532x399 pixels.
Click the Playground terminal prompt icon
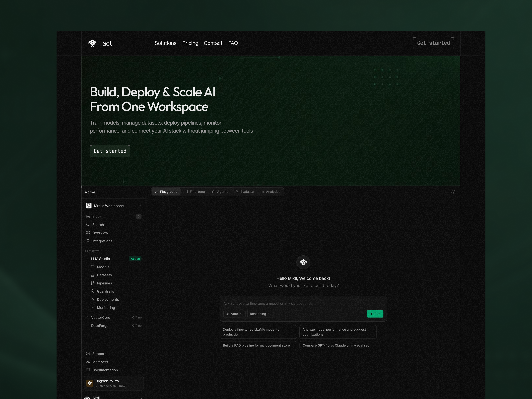pyautogui.click(x=157, y=192)
